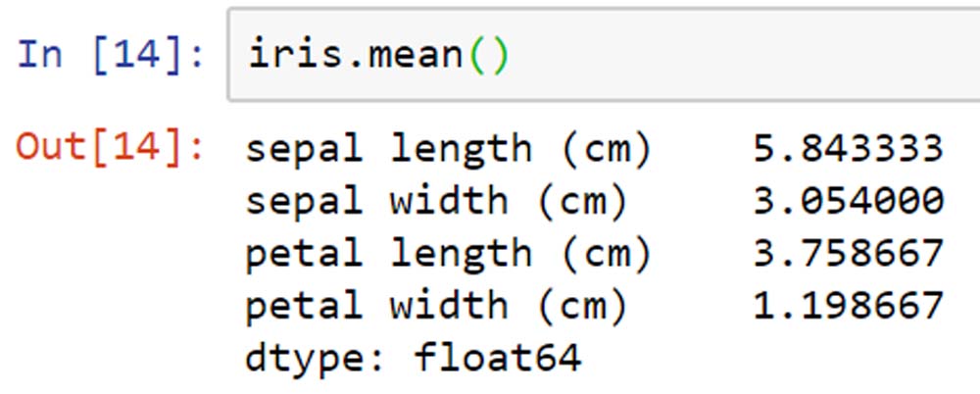Place cursor on the word mean
This screenshot has width=980, height=394.
click(x=415, y=56)
